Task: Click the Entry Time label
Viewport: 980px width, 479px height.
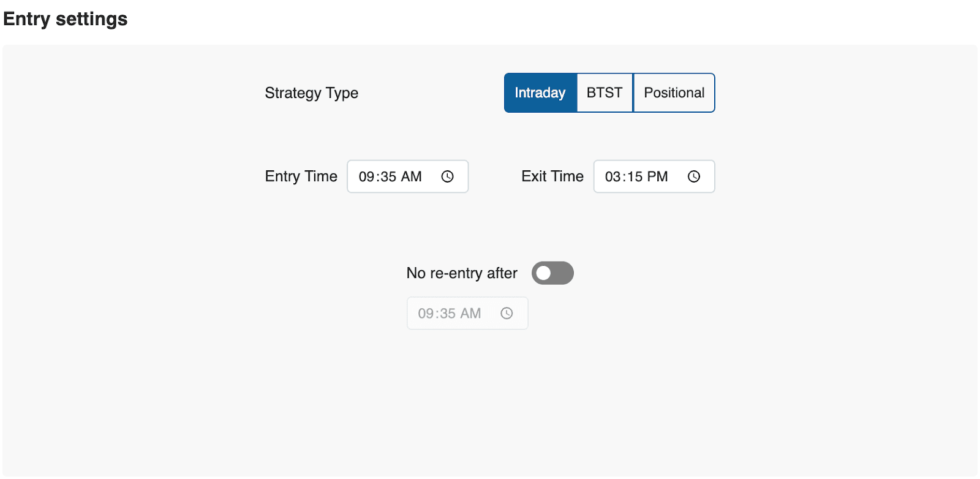Action: click(x=301, y=176)
